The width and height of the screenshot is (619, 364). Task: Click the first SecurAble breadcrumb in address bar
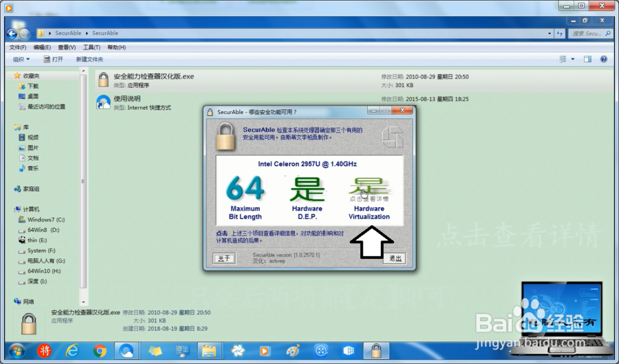68,33
